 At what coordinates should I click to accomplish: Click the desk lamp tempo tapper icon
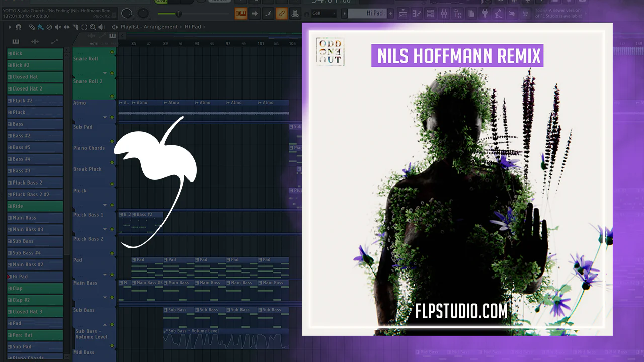click(499, 13)
